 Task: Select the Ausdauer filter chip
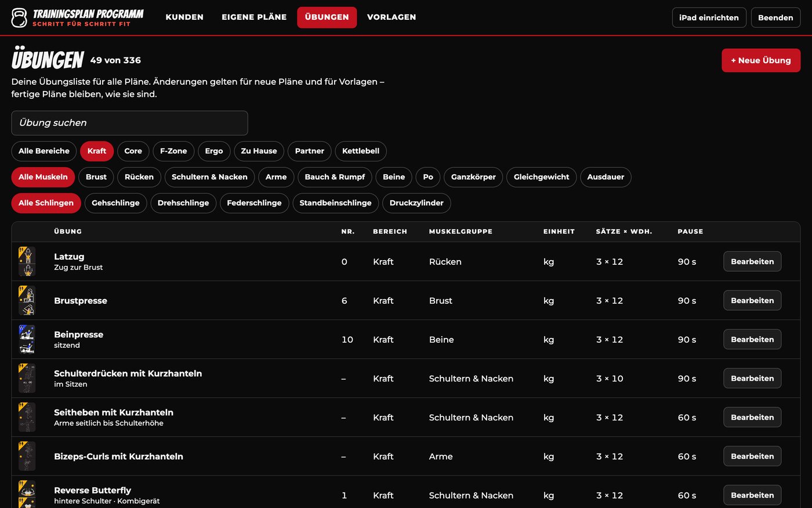(x=606, y=177)
